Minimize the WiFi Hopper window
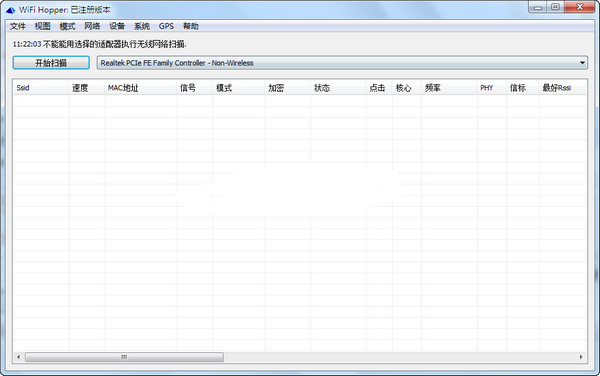 (538, 7)
